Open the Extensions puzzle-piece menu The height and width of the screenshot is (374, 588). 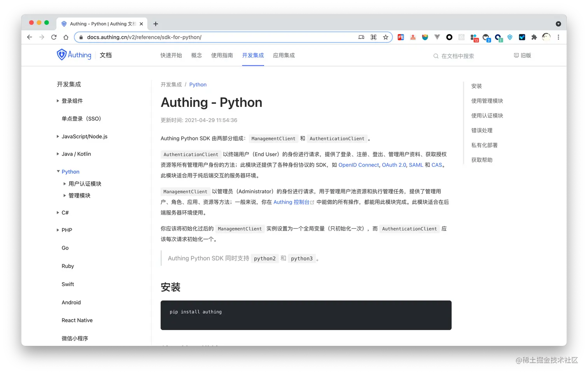[534, 37]
